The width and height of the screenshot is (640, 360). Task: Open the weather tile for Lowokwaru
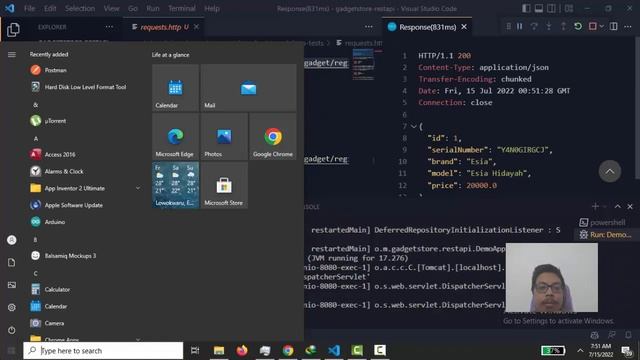tap(176, 185)
